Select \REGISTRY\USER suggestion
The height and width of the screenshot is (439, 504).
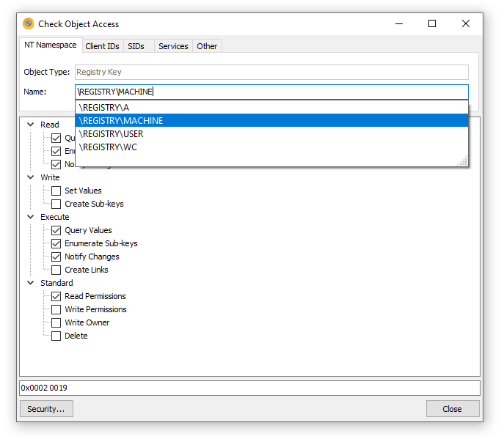[271, 133]
